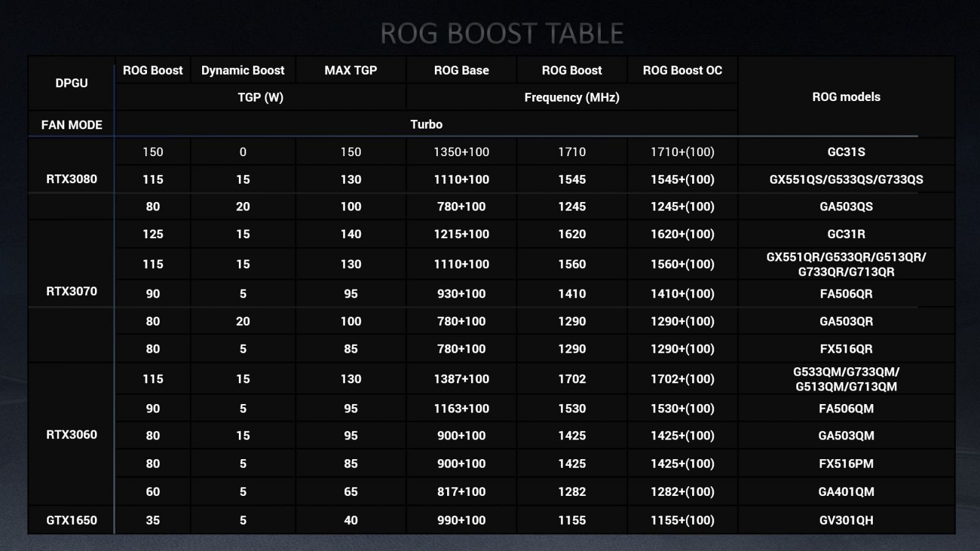This screenshot has height=551, width=980.
Task: Select the MAX TGP column header
Action: click(350, 70)
